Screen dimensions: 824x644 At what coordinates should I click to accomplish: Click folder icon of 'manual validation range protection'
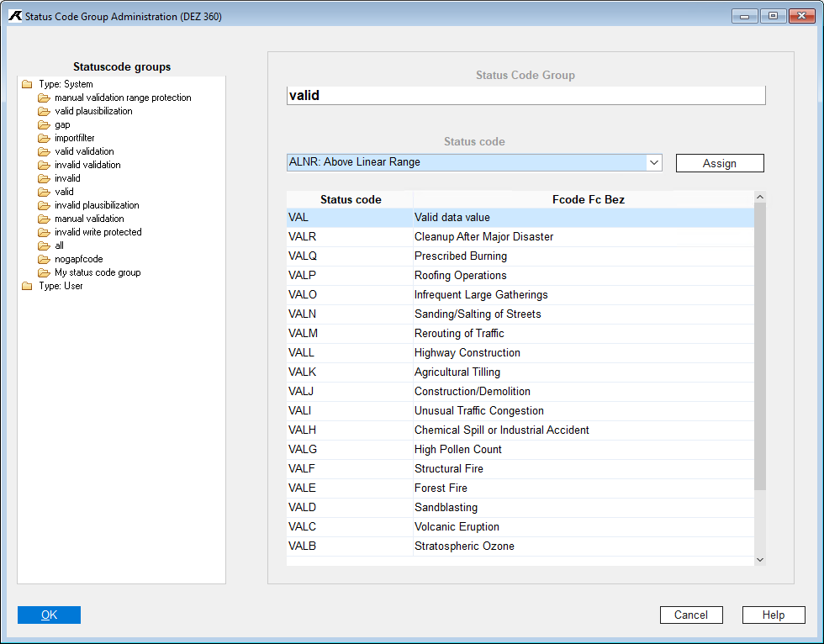pos(44,98)
